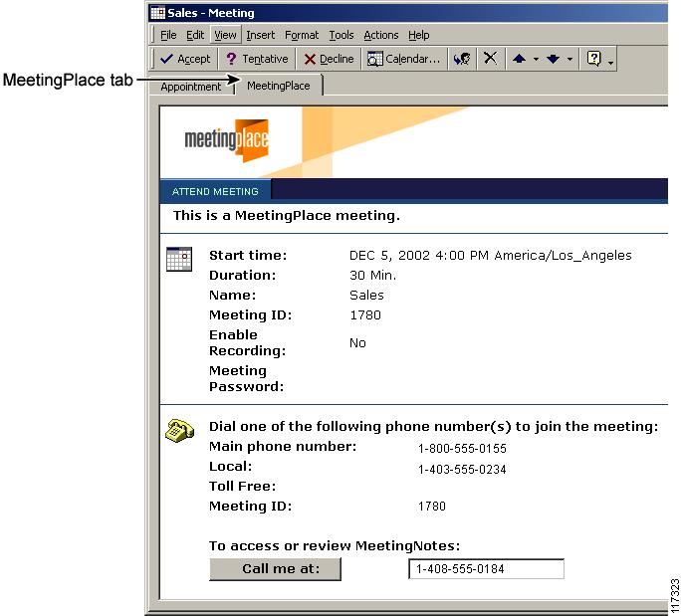Click the calendar icon beside Start time
681x616 pixels.
[179, 259]
